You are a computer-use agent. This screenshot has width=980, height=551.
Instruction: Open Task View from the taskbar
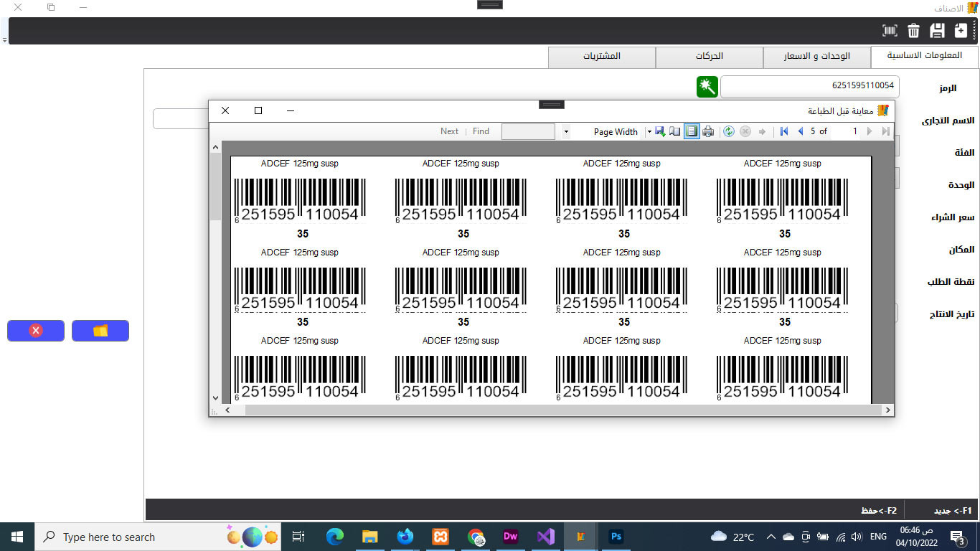click(299, 537)
